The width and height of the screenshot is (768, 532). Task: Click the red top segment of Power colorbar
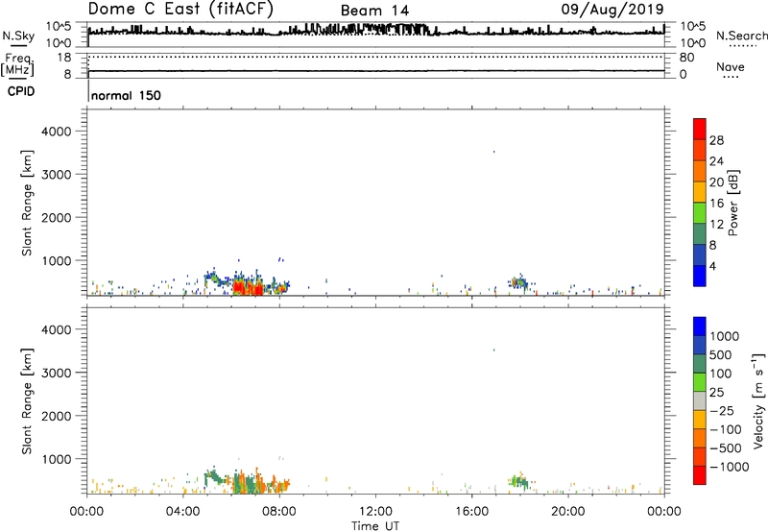click(700, 129)
